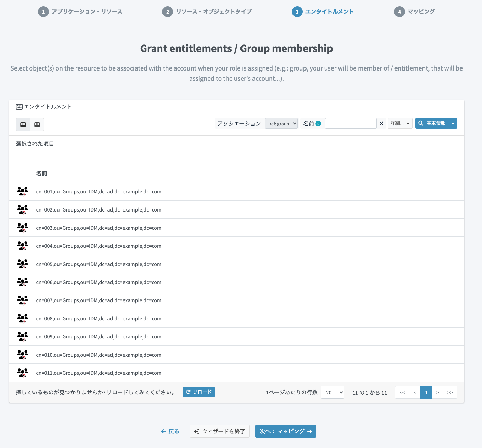Click group icon for cn=005 row
Image resolution: width=482 pixels, height=448 pixels.
[23, 264]
